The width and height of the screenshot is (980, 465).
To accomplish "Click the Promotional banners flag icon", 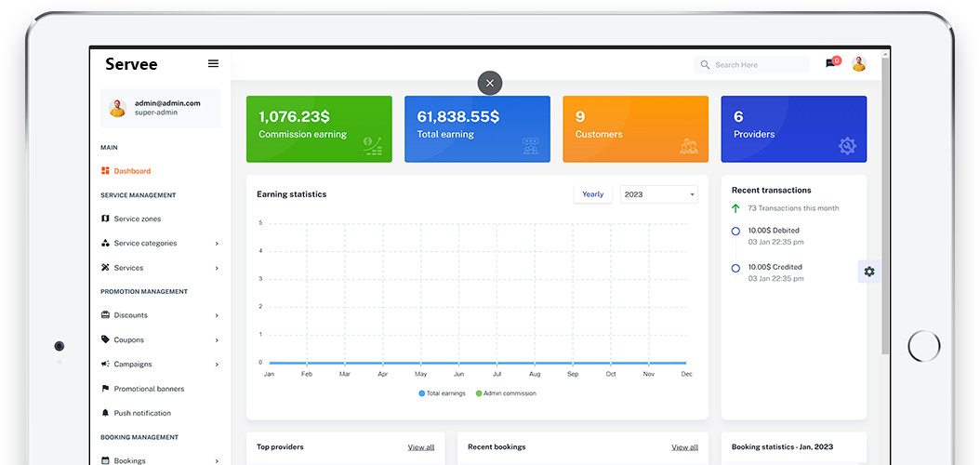I will click(105, 389).
